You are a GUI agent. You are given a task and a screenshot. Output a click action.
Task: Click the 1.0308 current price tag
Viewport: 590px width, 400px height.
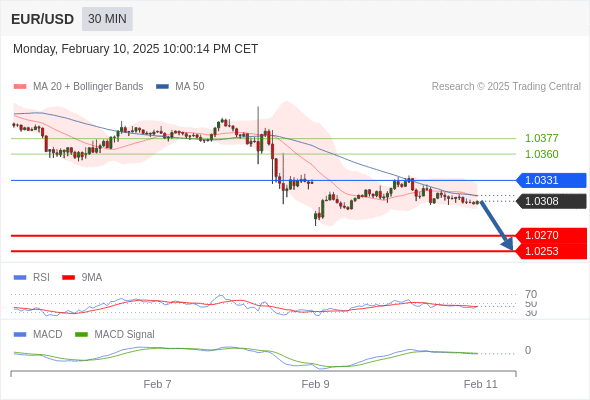[x=551, y=201]
